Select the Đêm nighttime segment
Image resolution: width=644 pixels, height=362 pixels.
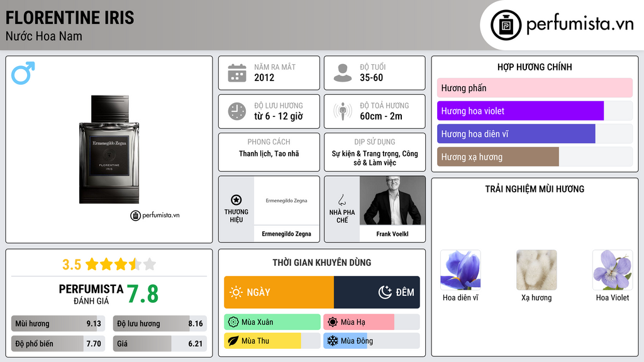tap(377, 292)
